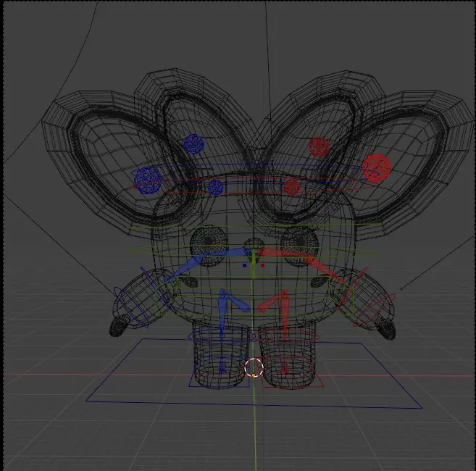Select the smallest blue sphere ear control
The width and height of the screenshot is (476, 471).
click(215, 187)
